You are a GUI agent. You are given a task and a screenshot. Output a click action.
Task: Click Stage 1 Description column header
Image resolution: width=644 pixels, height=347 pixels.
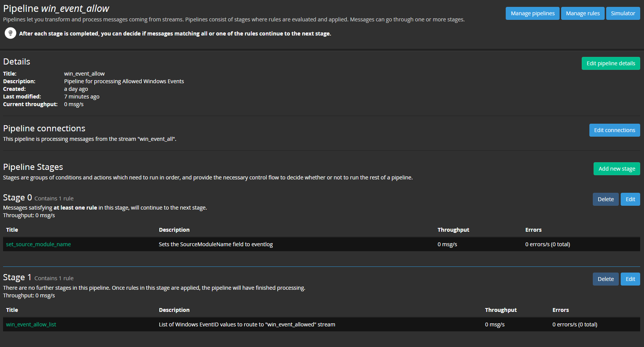174,310
